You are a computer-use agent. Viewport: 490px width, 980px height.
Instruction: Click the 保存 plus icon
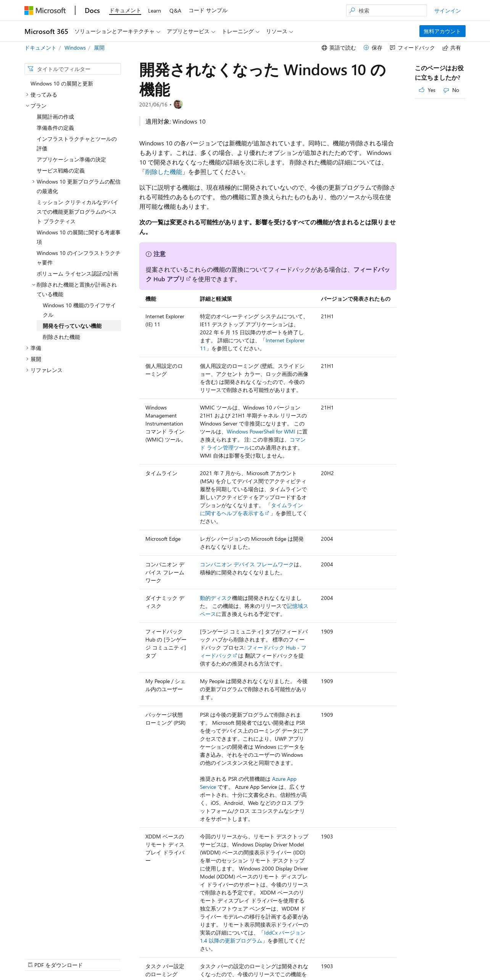pyautogui.click(x=366, y=48)
